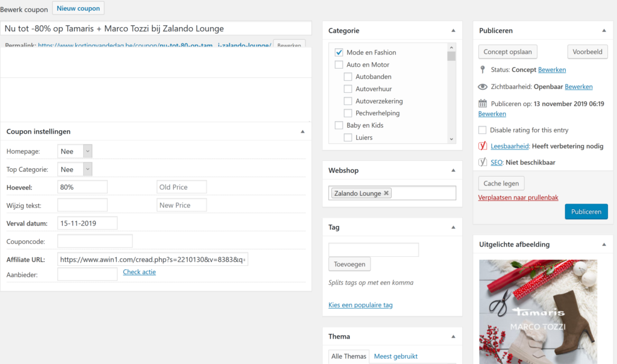
Task: Open the Tamaris featured image thumbnail
Action: click(x=537, y=312)
